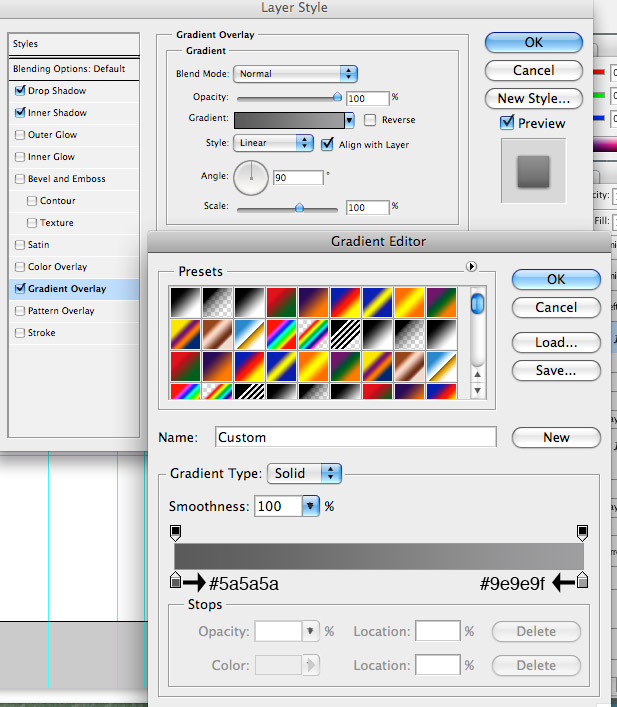Click OK in Gradient Editor
This screenshot has height=707, width=617.
(x=556, y=280)
